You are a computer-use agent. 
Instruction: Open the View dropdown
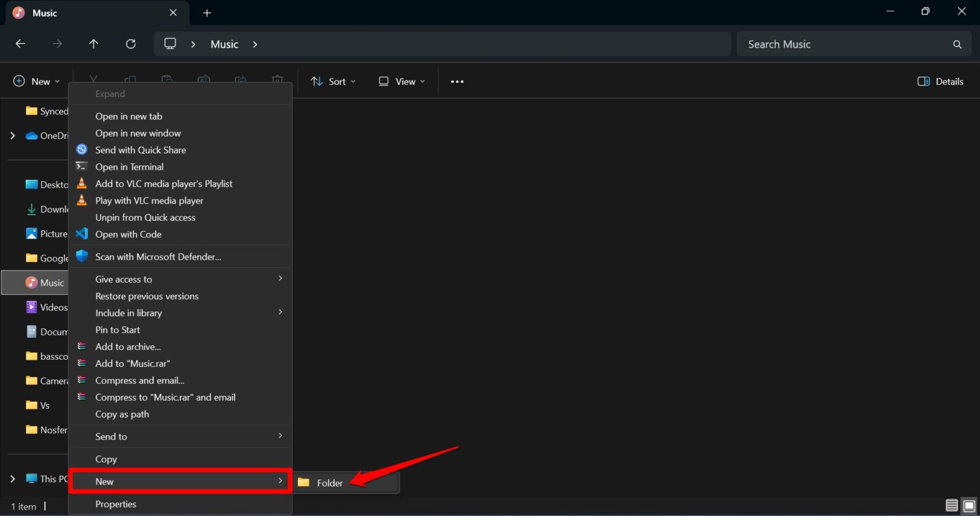[x=401, y=81]
